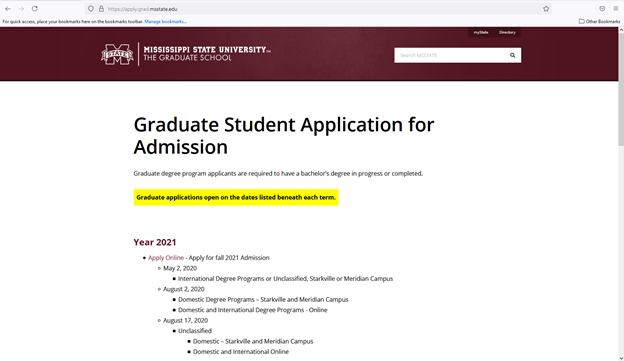Click the browser forward arrow
The height and width of the screenshot is (361, 624).
tap(21, 9)
